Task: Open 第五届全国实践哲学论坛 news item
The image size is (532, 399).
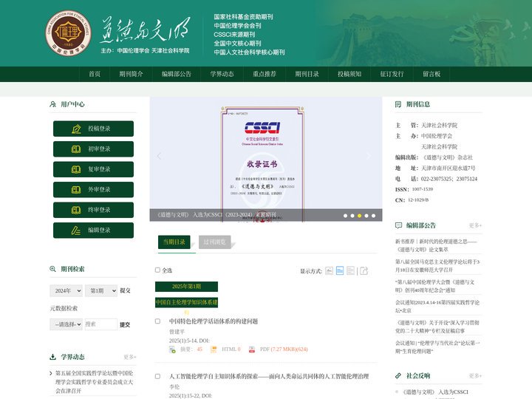Action: click(x=95, y=382)
